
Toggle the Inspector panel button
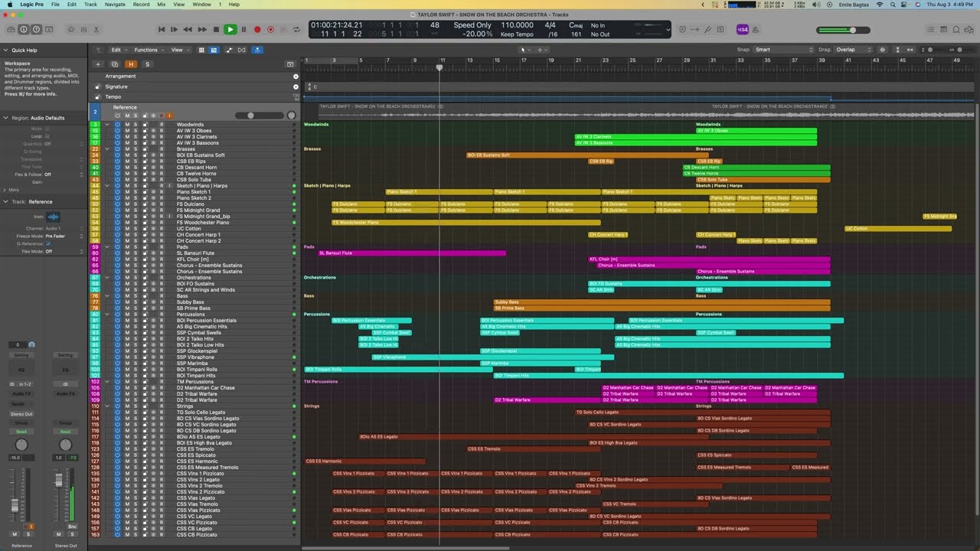[24, 30]
